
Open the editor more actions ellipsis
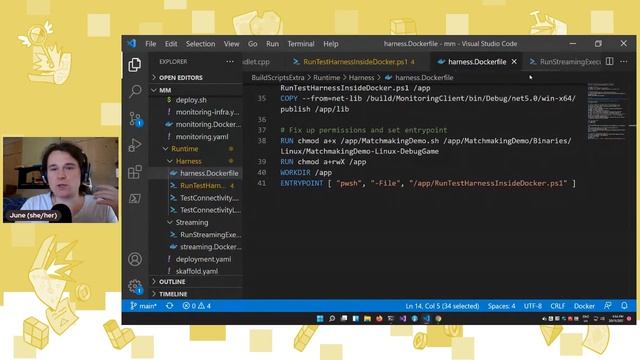[x=624, y=61]
